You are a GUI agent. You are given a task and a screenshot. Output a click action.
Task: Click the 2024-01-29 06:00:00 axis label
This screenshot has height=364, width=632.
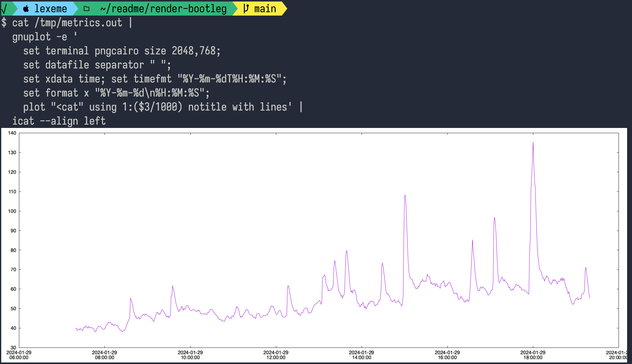(x=19, y=355)
